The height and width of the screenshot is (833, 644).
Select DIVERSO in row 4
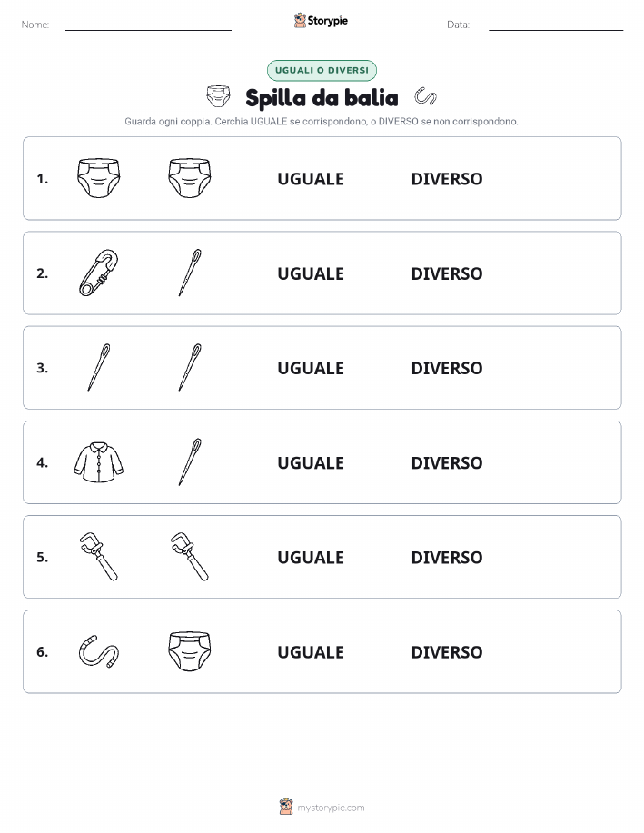click(x=447, y=462)
